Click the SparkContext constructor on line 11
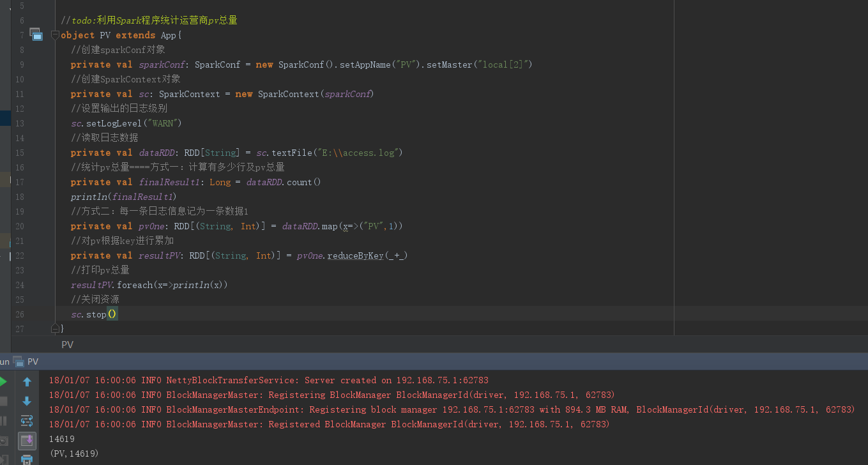This screenshot has width=868, height=465. click(x=316, y=94)
